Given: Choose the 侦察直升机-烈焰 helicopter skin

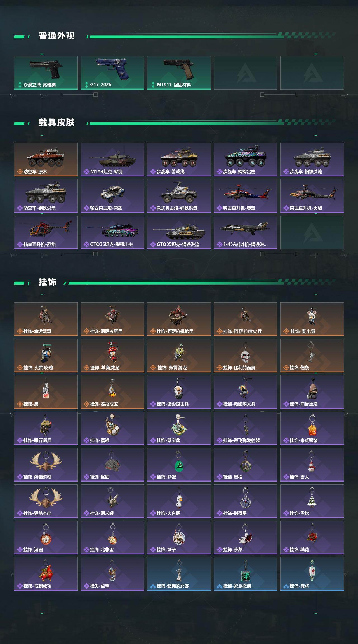Looking at the screenshot, I should pyautogui.click(x=46, y=232).
